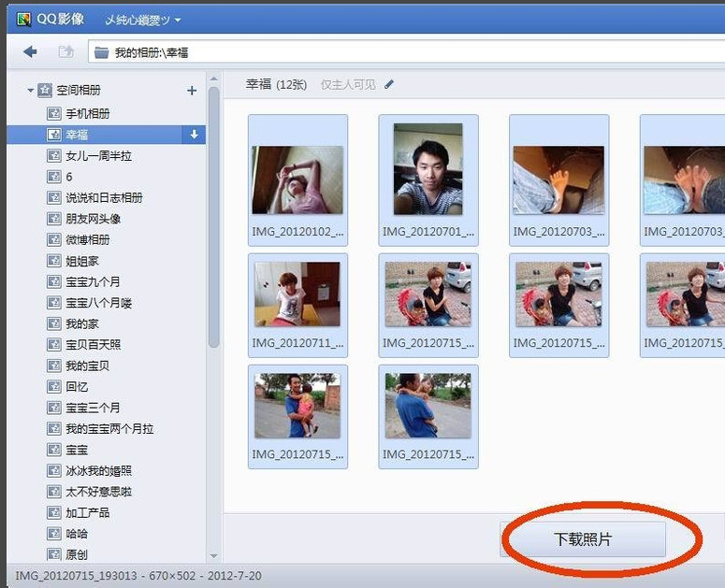Click the up-folder icon in toolbar
Viewport: 725px width, 588px height.
click(65, 52)
